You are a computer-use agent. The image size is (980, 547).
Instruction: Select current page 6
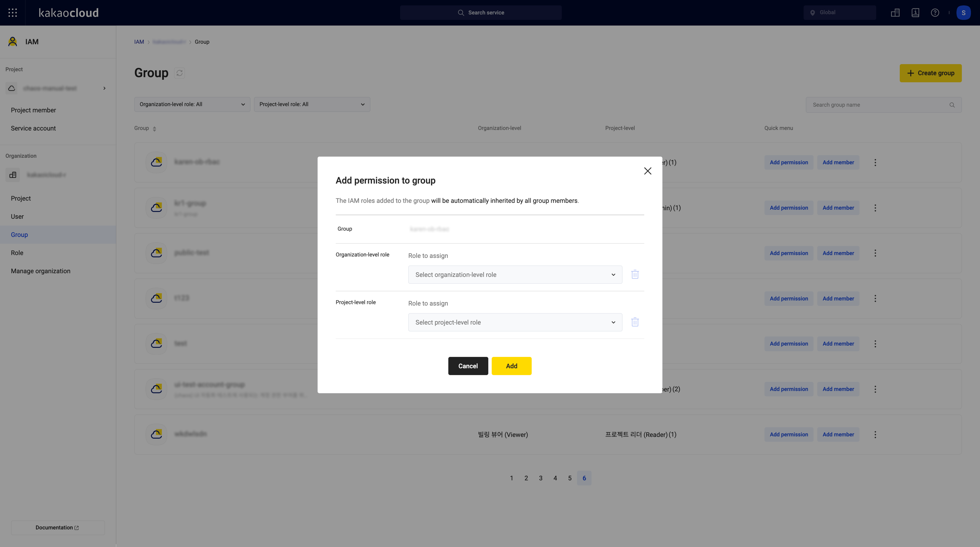[584, 478]
